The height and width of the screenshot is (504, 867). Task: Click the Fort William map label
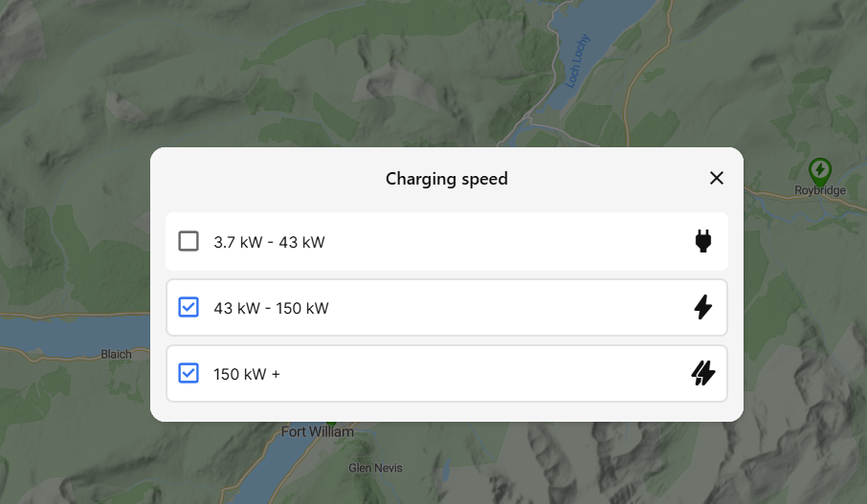point(318,431)
